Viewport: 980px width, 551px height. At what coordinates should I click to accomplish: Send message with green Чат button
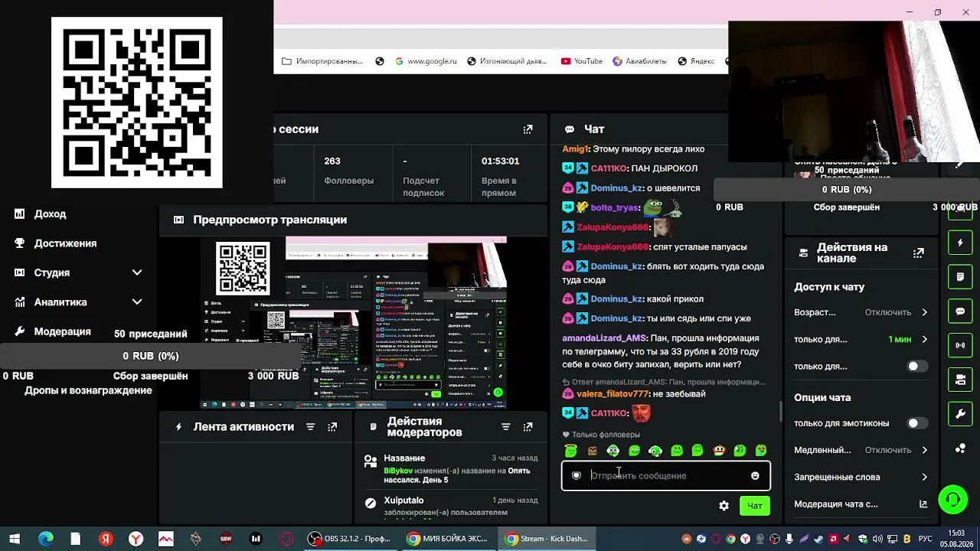point(754,506)
